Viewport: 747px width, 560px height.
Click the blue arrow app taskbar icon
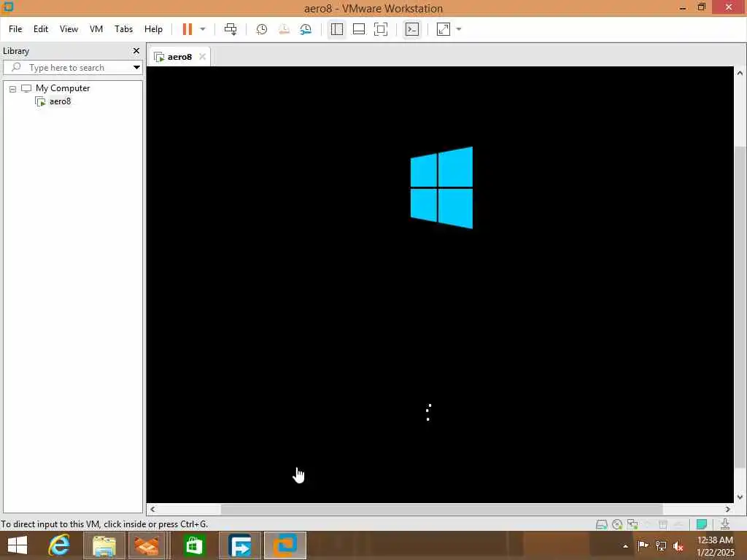(240, 545)
